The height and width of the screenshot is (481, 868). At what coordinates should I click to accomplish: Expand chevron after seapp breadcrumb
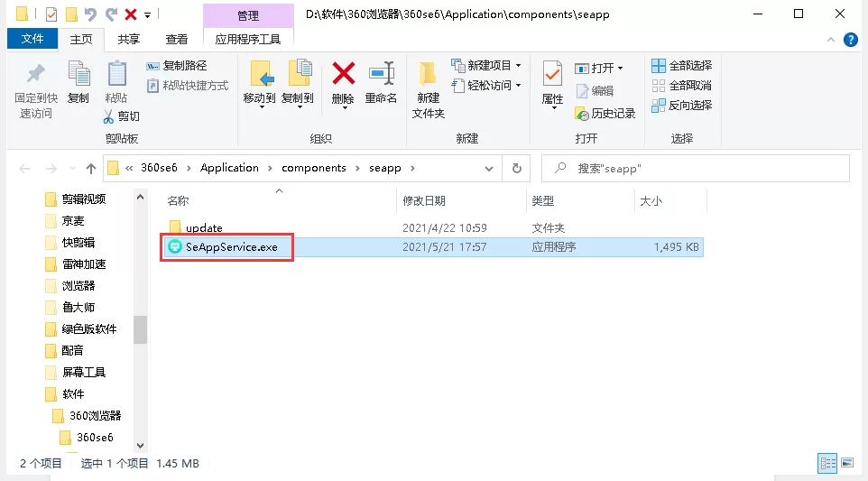tap(412, 168)
